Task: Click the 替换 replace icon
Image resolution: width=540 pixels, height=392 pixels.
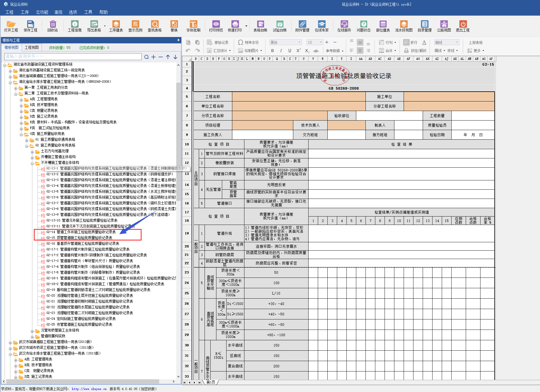Action: 174,26
